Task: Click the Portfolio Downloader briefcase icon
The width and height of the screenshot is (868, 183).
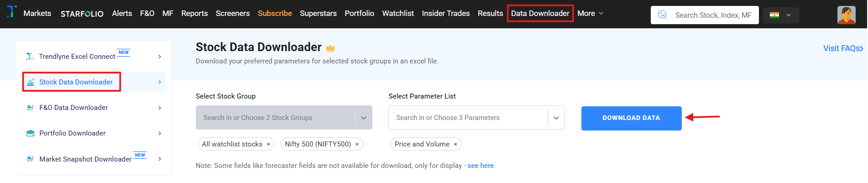Action: pyautogui.click(x=31, y=133)
